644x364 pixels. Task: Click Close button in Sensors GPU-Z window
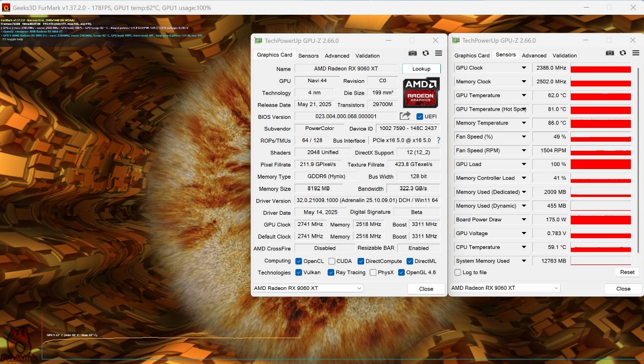coord(623,288)
